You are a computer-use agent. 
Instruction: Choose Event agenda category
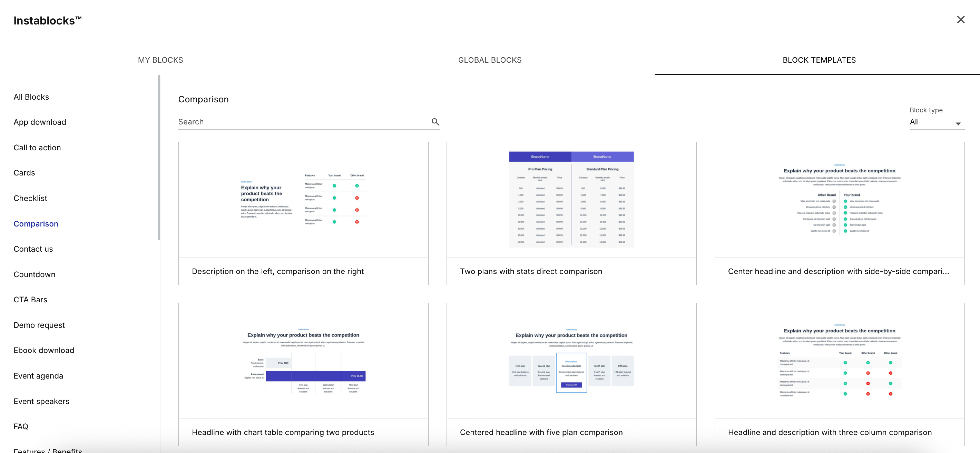[38, 376]
